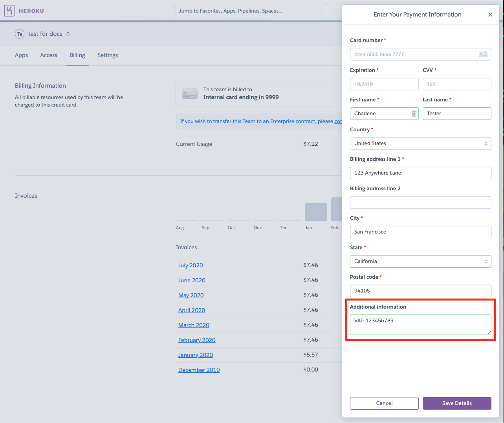The height and width of the screenshot is (423, 504).
Task: Go to the Access tab
Action: 49,55
